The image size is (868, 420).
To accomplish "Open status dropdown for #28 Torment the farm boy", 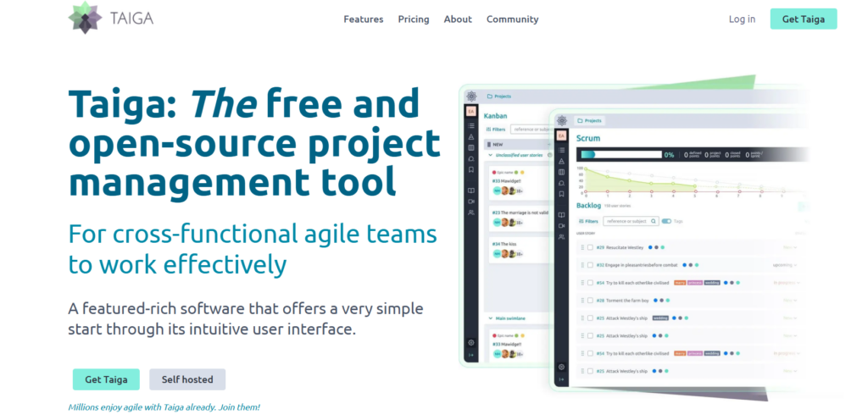I will tap(790, 300).
